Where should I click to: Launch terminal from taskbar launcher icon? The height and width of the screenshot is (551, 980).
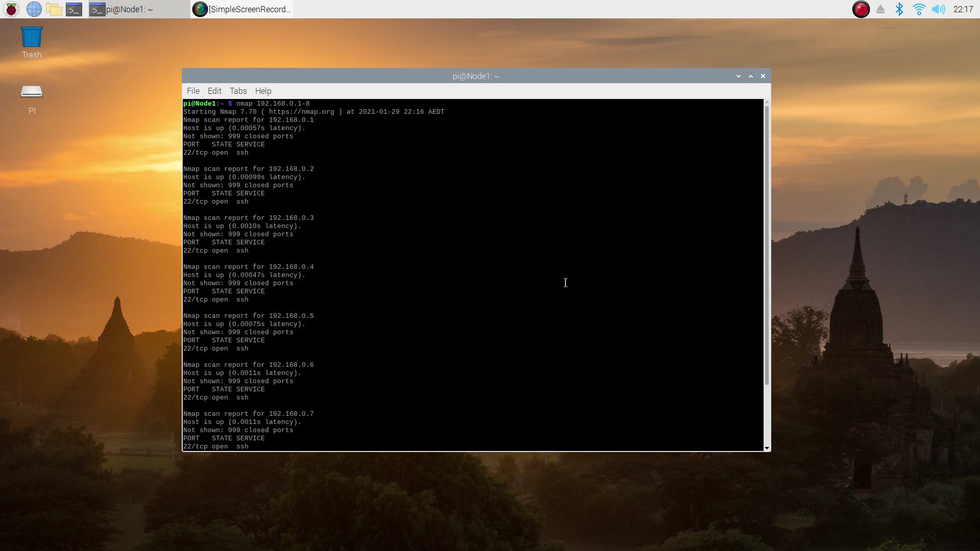[x=74, y=9]
